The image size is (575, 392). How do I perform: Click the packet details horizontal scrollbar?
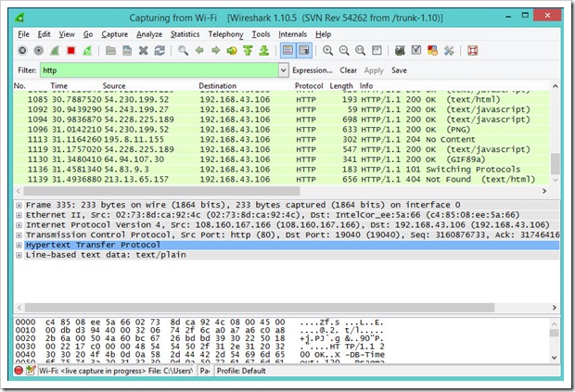click(260, 308)
